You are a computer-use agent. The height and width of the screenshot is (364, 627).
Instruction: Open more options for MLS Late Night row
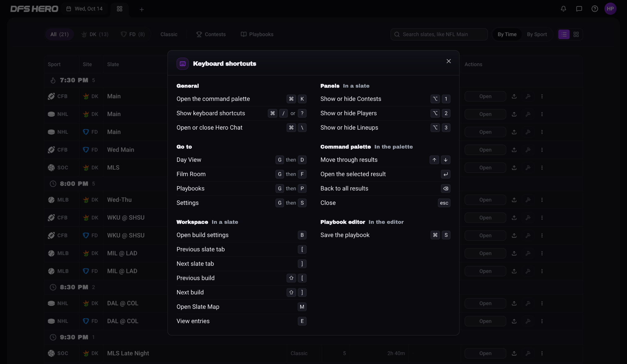click(542, 353)
